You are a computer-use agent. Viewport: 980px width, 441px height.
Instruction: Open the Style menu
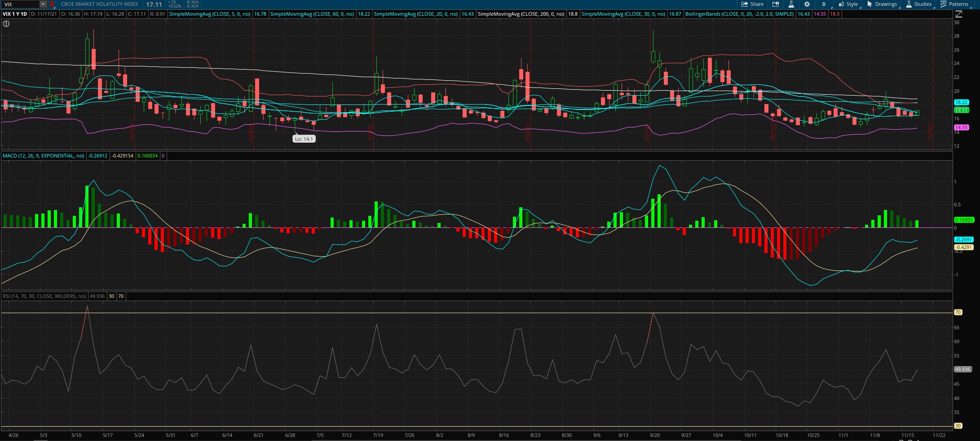pos(848,4)
